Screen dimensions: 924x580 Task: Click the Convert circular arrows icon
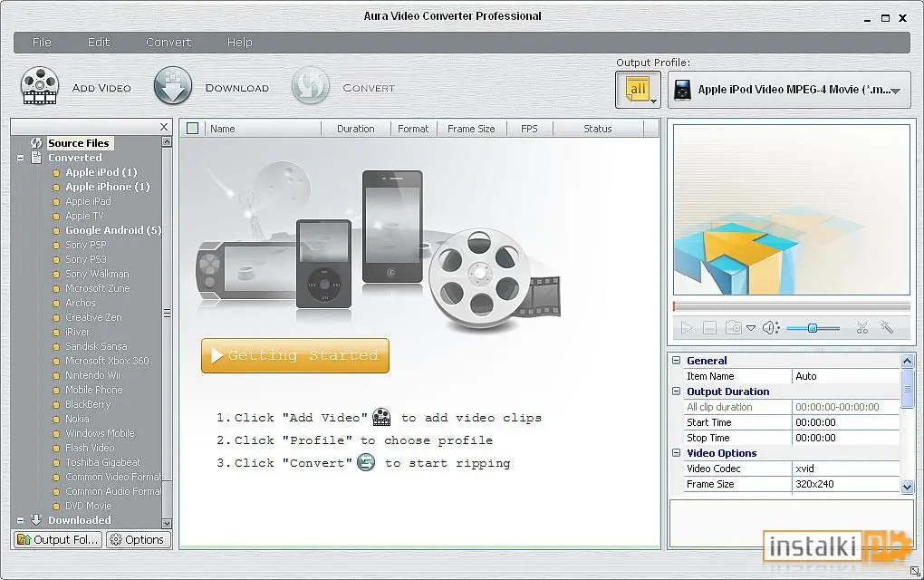tap(311, 85)
